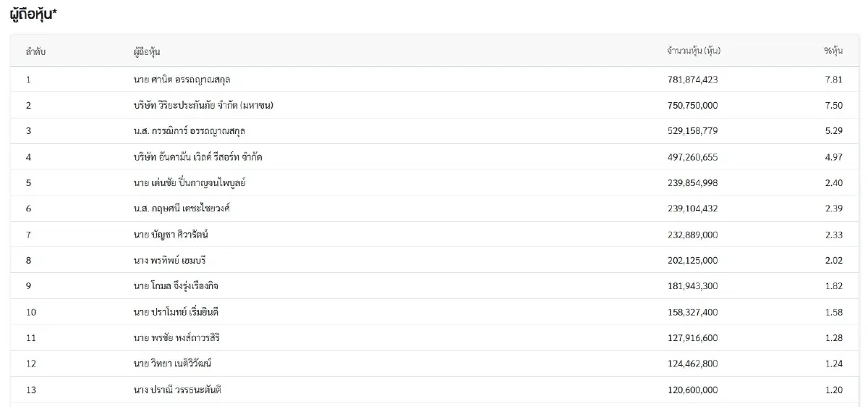The width and height of the screenshot is (868, 407).
Task: Click the จำนวนหุ้น (หุ้น) column header
Action: coord(694,51)
